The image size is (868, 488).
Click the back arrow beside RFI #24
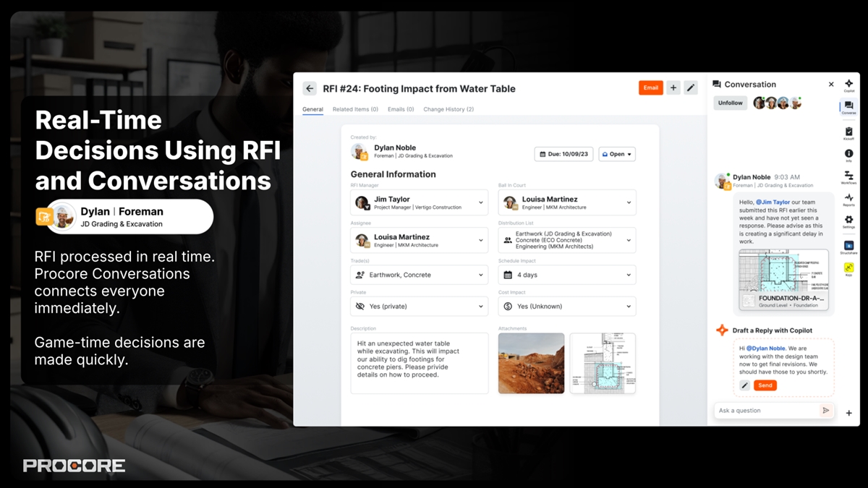pyautogui.click(x=310, y=88)
